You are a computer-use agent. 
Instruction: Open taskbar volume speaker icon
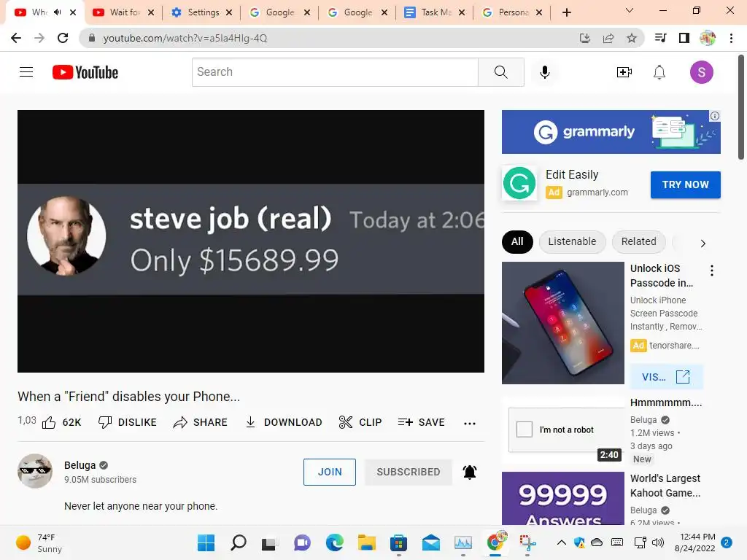pyautogui.click(x=658, y=542)
